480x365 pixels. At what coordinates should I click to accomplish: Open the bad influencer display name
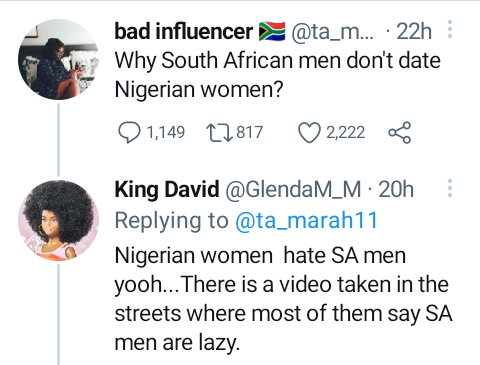tap(184, 31)
